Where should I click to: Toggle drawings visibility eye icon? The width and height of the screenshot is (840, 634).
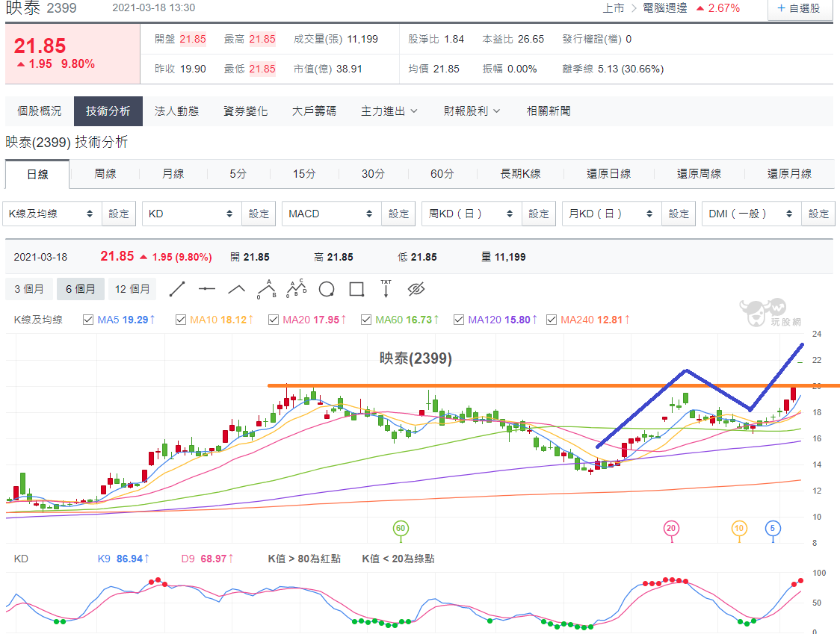click(x=416, y=289)
